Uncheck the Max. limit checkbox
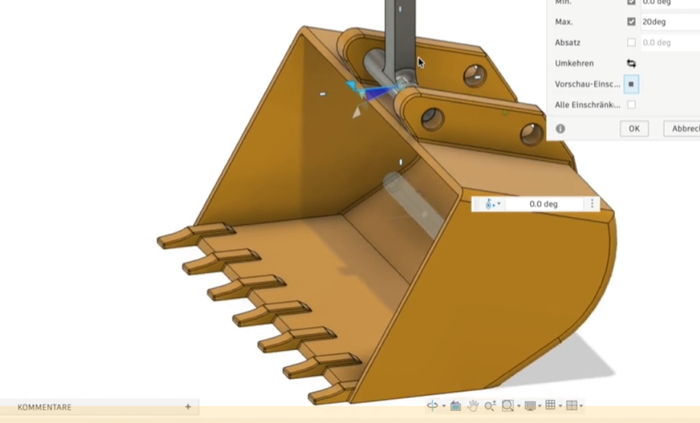This screenshot has height=423, width=700. [631, 21]
